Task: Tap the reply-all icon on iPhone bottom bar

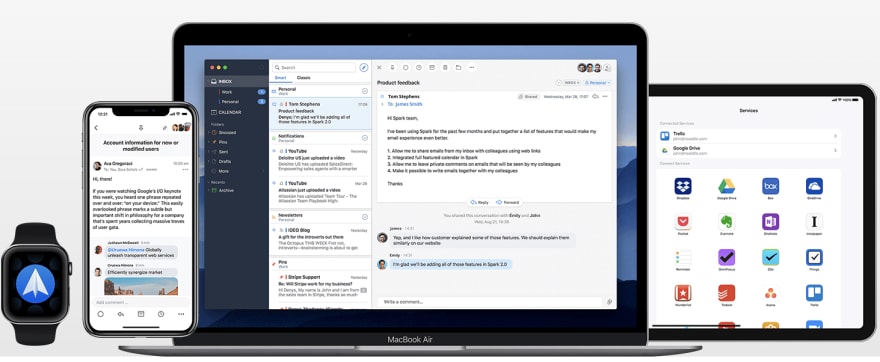Action: (x=121, y=314)
